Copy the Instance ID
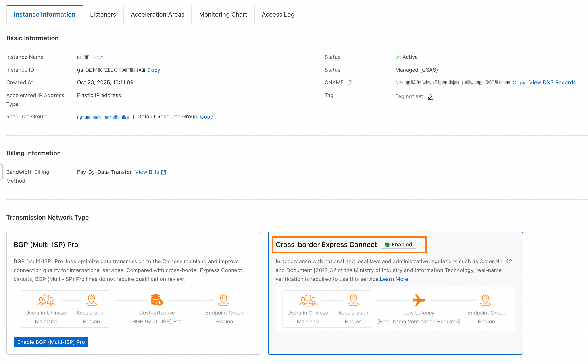The height and width of the screenshot is (364, 588). click(x=154, y=70)
